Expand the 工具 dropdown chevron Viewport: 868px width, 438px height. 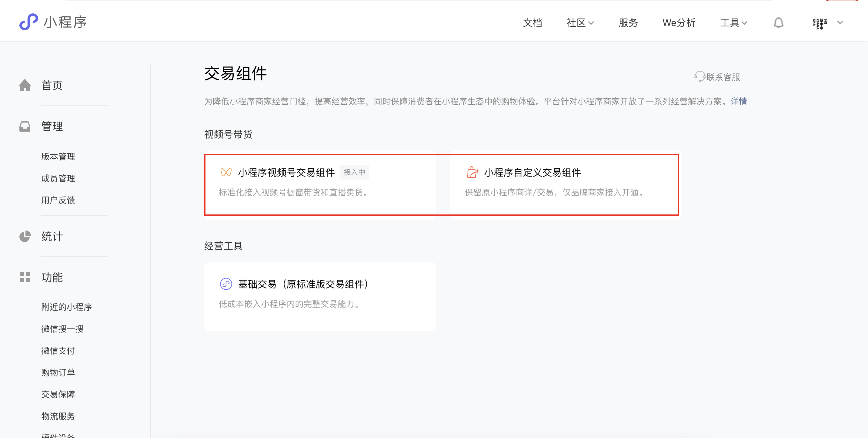pos(744,23)
